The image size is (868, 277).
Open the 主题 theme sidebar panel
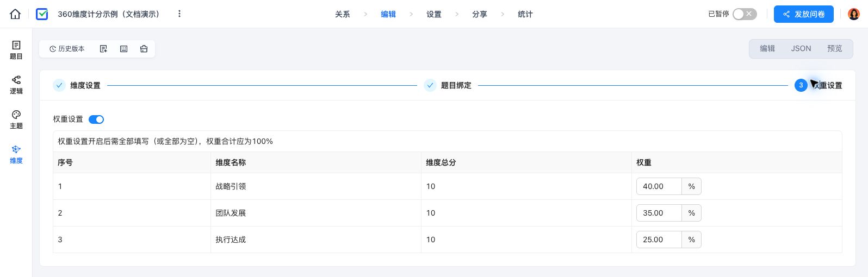click(16, 119)
